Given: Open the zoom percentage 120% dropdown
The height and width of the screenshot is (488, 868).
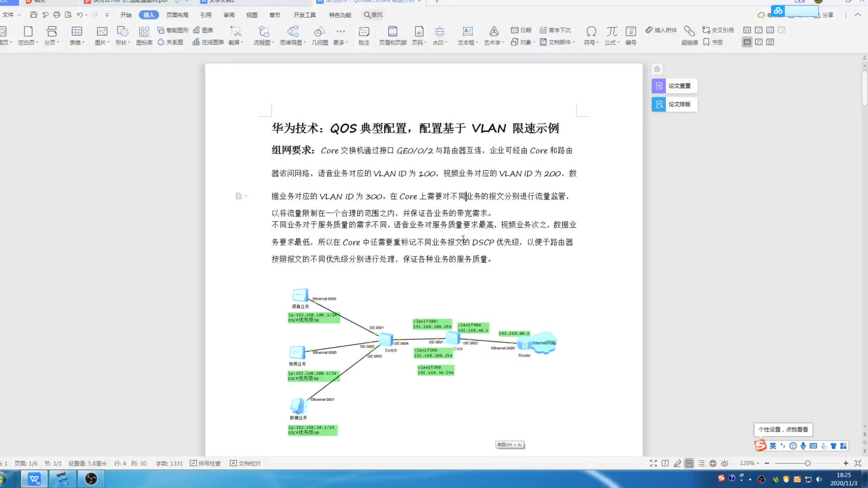Looking at the screenshot, I should (x=749, y=463).
